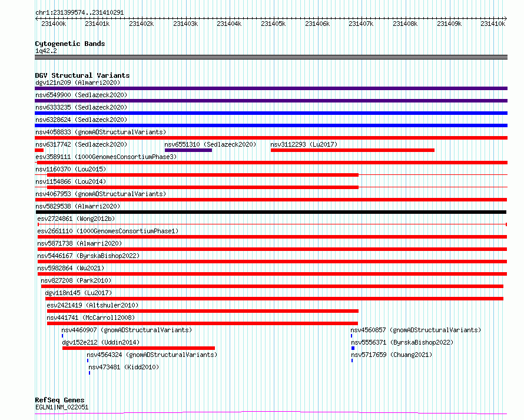The width and height of the screenshot is (524, 420).
Task: Click the nsv473481 (Kidd2010) label
Action: tap(124, 367)
